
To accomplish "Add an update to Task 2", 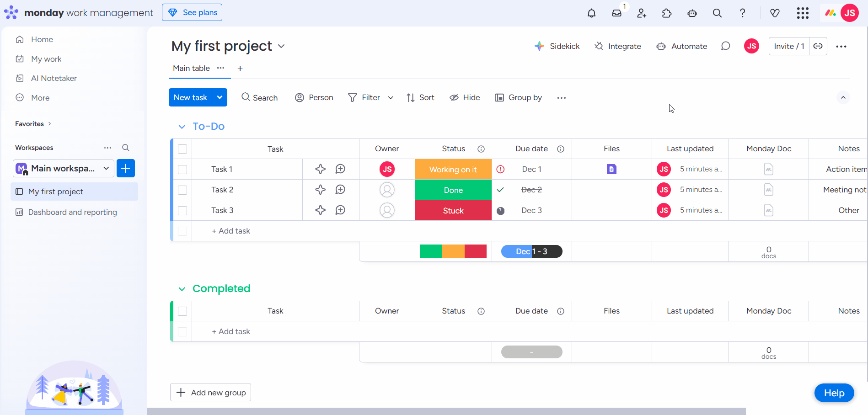I will coord(340,190).
